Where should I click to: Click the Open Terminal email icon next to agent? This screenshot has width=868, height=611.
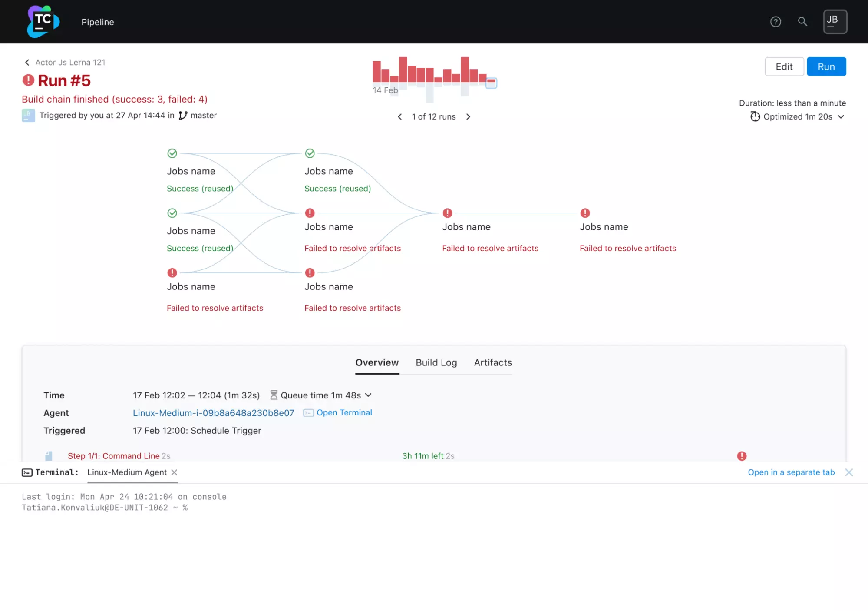[308, 413]
